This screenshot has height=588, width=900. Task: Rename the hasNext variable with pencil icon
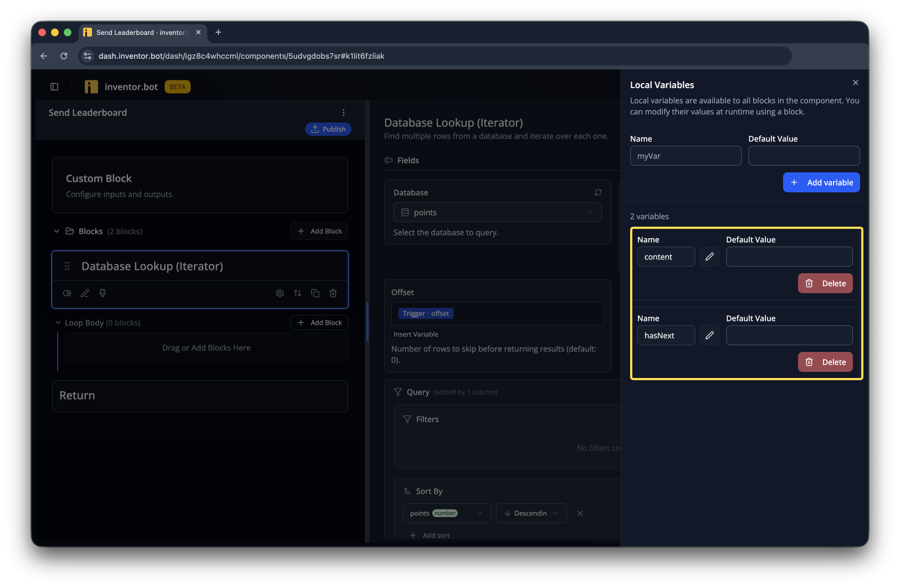click(x=709, y=335)
